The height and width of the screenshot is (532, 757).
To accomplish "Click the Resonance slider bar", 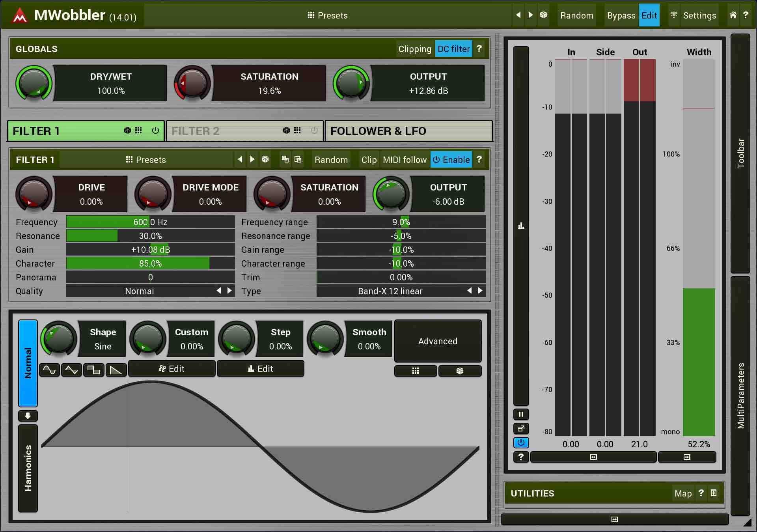I will point(150,236).
